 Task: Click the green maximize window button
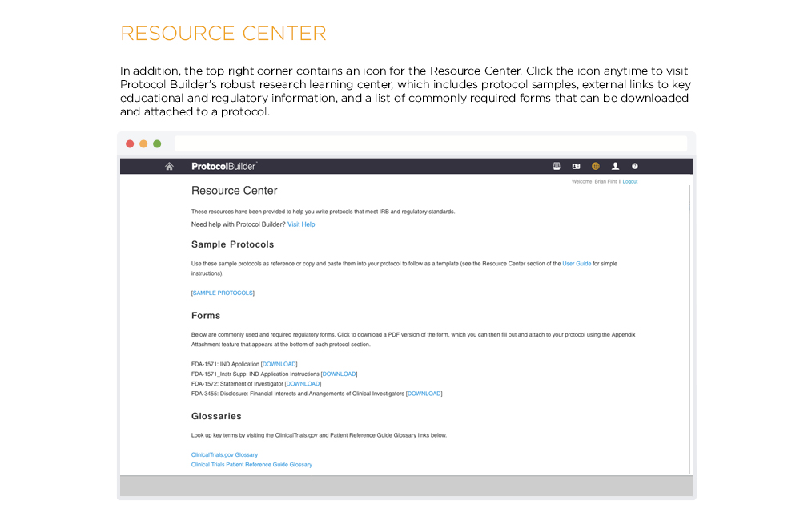(x=157, y=144)
